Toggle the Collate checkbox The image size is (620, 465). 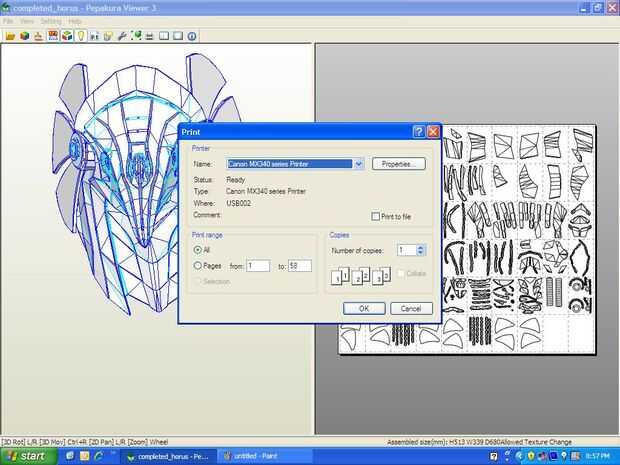click(x=400, y=273)
